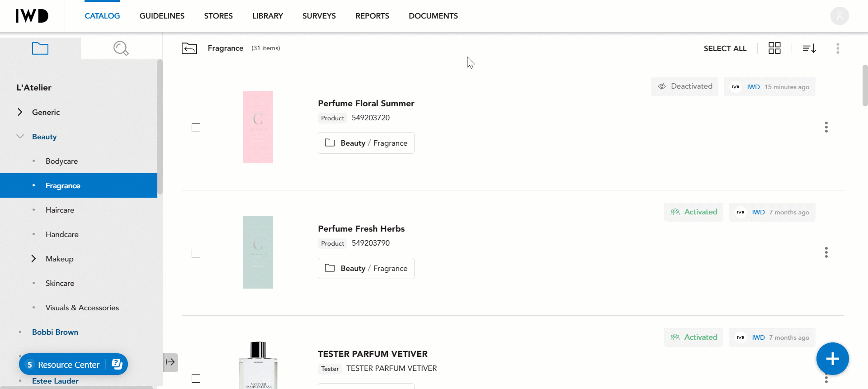Viewport: 868px width, 389px height.
Task: Click the blue add item plus button
Action: tap(832, 359)
